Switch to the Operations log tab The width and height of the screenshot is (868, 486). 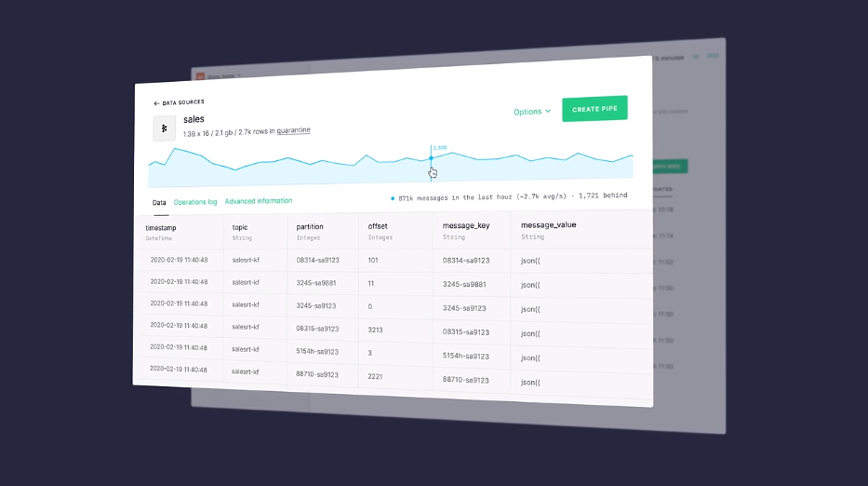[x=195, y=202]
